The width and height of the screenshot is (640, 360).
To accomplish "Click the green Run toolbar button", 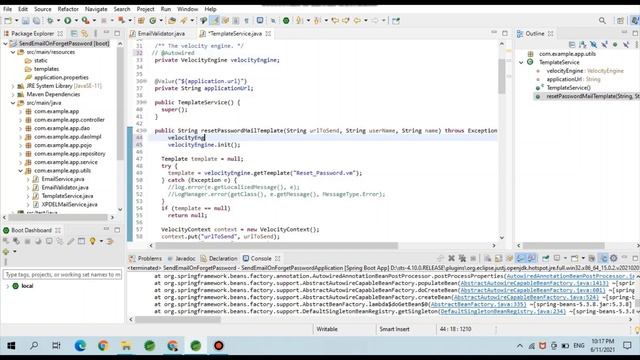I will click(x=67, y=20).
